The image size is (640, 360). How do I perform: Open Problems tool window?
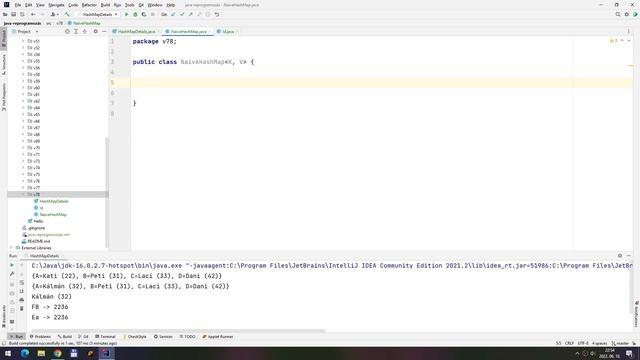40,337
